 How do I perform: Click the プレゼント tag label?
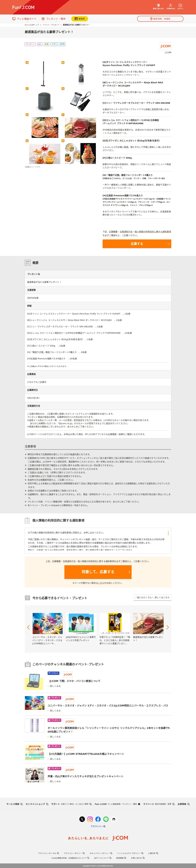[x=30, y=44]
